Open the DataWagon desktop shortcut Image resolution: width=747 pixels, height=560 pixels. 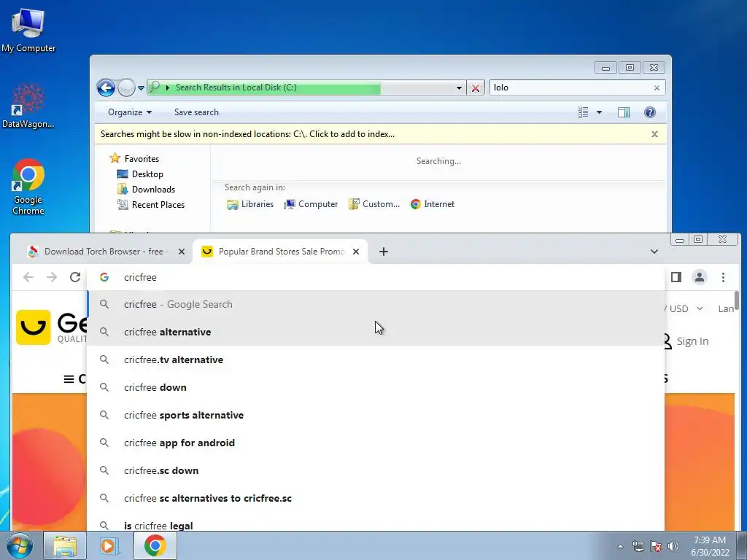point(28,106)
